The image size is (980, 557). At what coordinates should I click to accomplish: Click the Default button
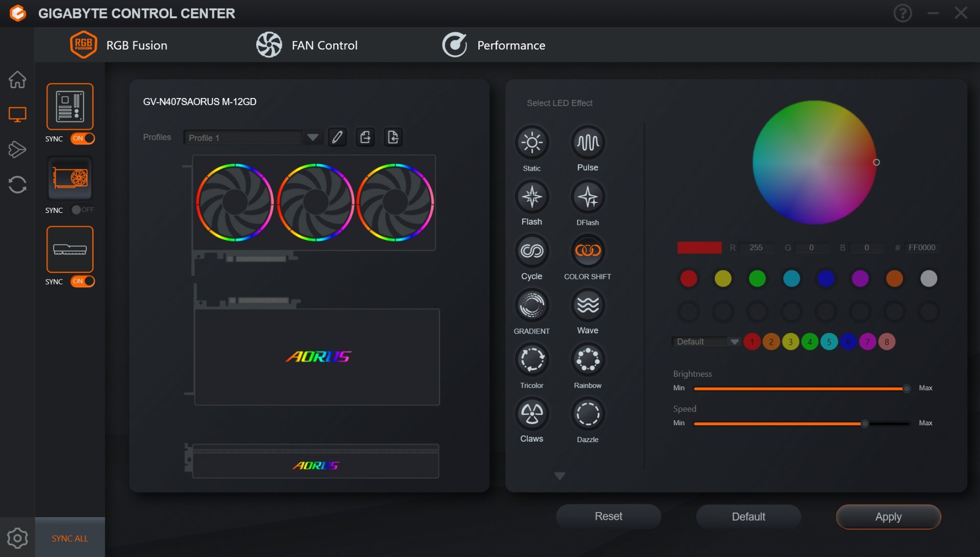tap(748, 517)
